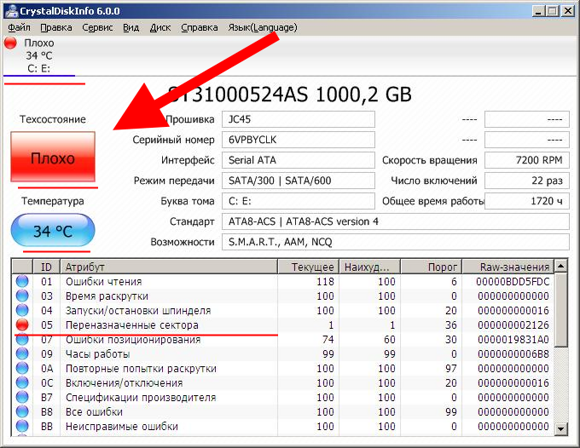Image resolution: width=580 pixels, height=448 pixels.
Task: Select the Неисправимые ошибки attribute text
Action: (122, 427)
